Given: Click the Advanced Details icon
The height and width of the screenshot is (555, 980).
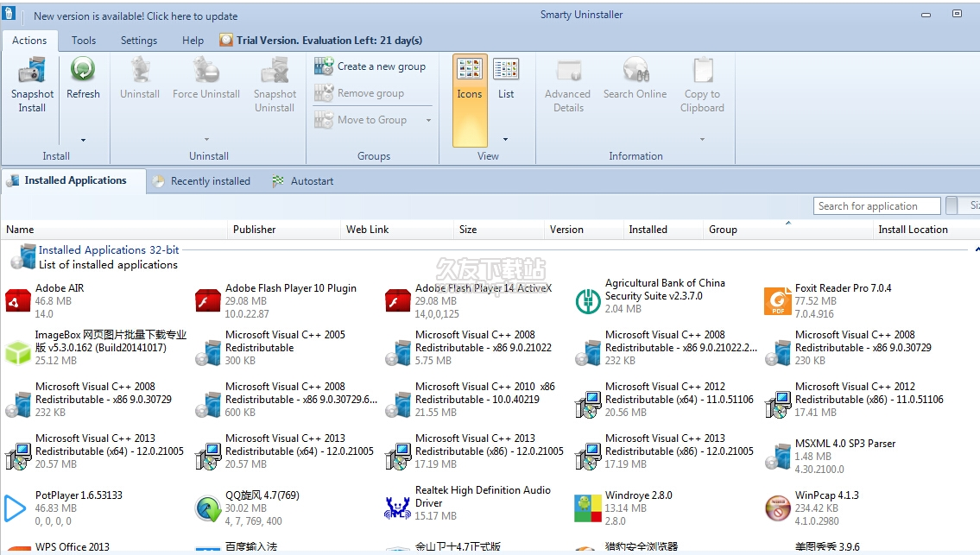Looking at the screenshot, I should point(568,70).
